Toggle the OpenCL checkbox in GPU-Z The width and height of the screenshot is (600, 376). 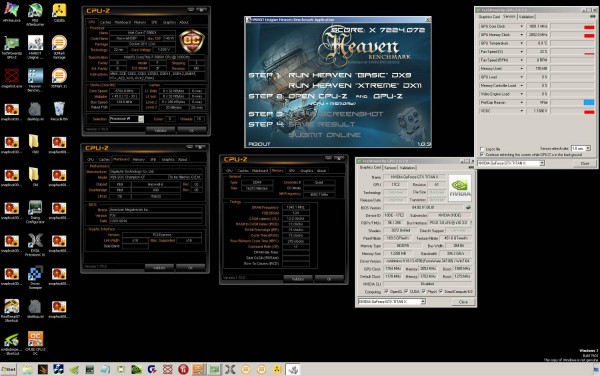point(386,291)
